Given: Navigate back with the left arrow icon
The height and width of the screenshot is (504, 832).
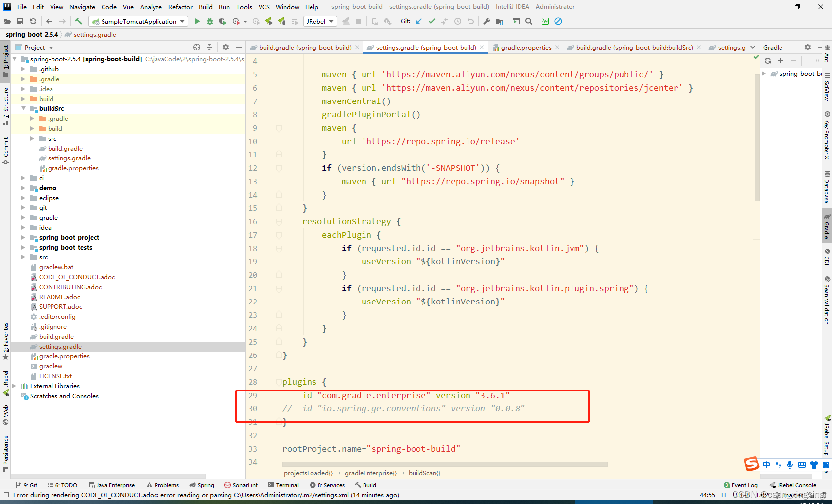Looking at the screenshot, I should pyautogui.click(x=49, y=21).
